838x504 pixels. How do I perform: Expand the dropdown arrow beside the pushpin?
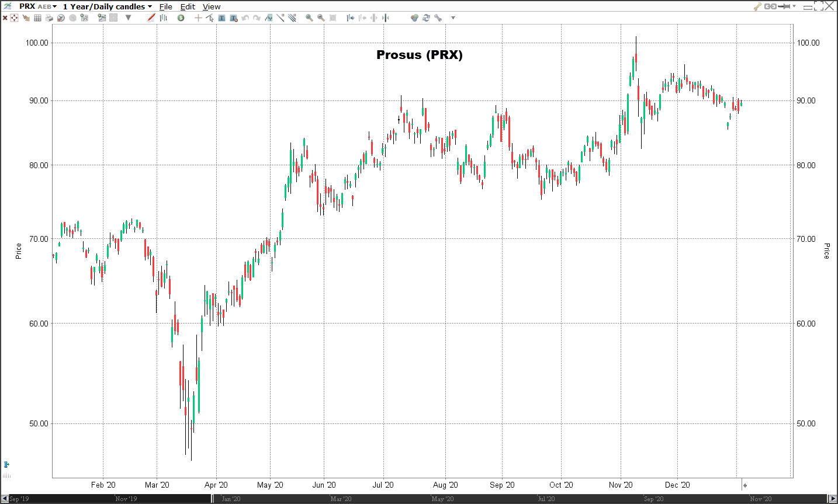pos(794,6)
